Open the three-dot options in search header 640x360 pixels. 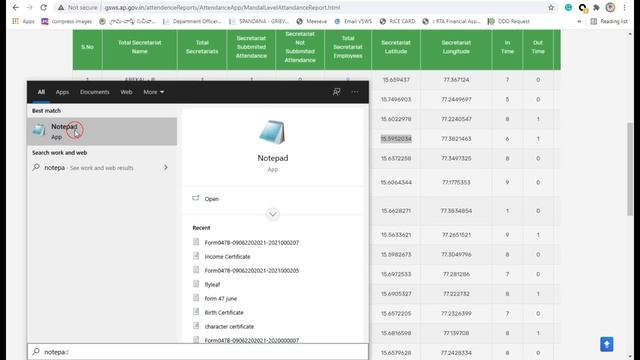(355, 92)
